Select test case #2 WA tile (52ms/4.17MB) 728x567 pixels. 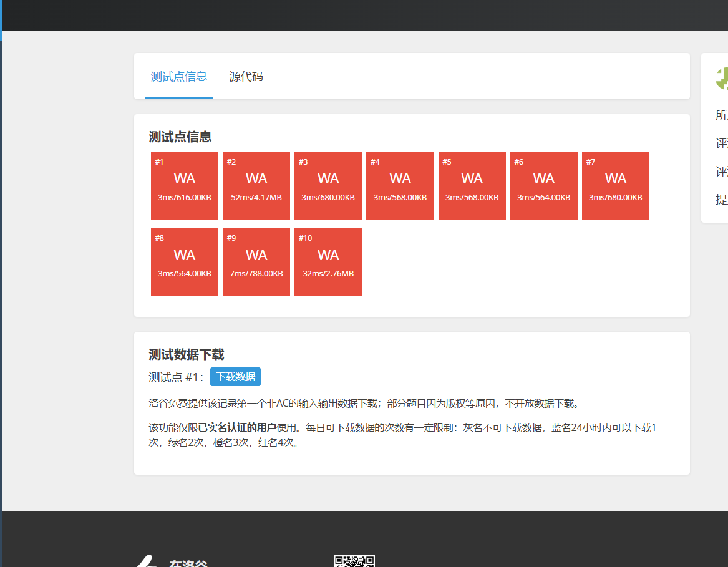point(256,186)
